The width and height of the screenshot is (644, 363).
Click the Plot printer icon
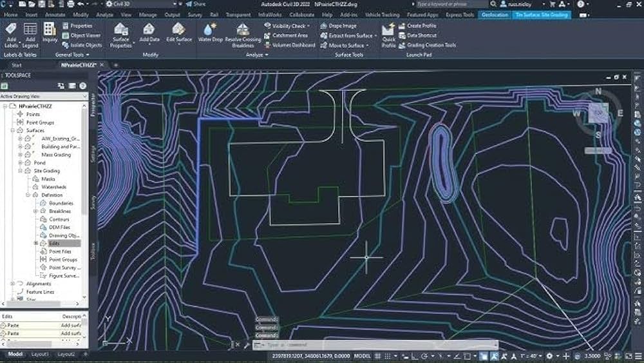tap(71, 4)
